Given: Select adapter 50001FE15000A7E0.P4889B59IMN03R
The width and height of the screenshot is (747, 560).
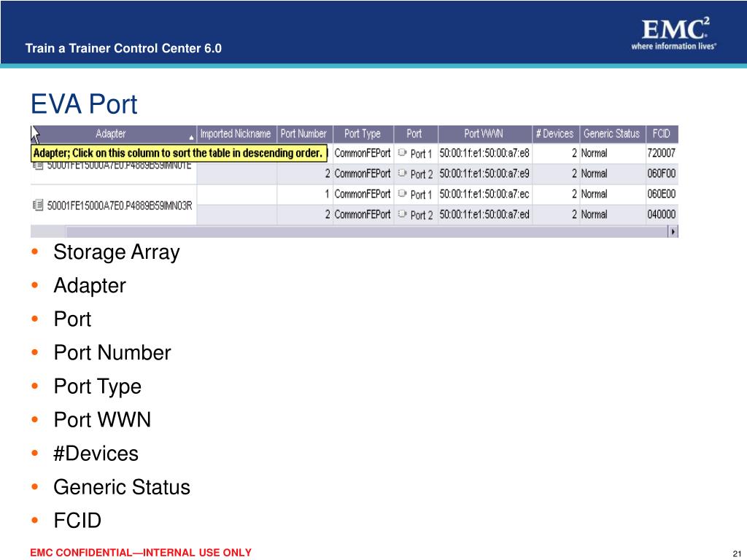Looking at the screenshot, I should (120, 206).
